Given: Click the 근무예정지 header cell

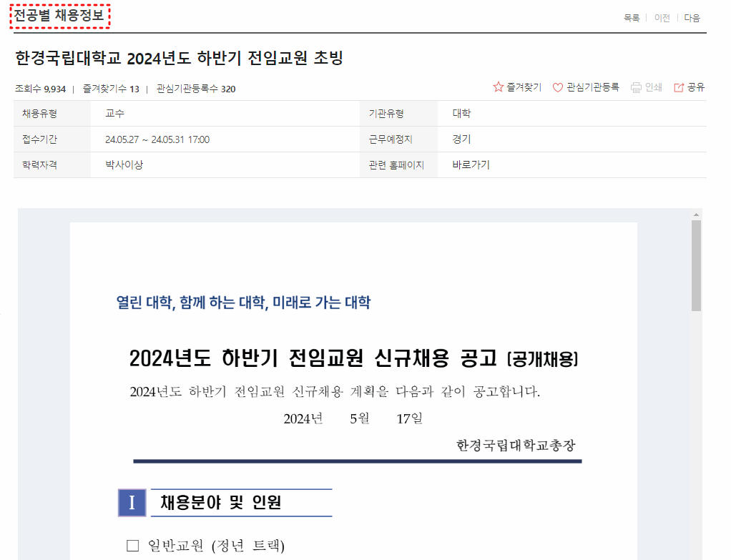Looking at the screenshot, I should 398,139.
